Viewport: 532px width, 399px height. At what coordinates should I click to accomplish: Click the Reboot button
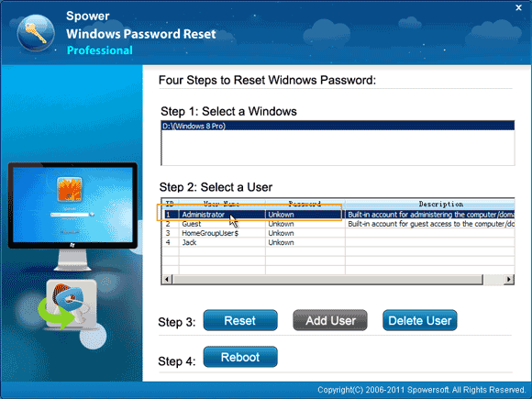[240, 357]
